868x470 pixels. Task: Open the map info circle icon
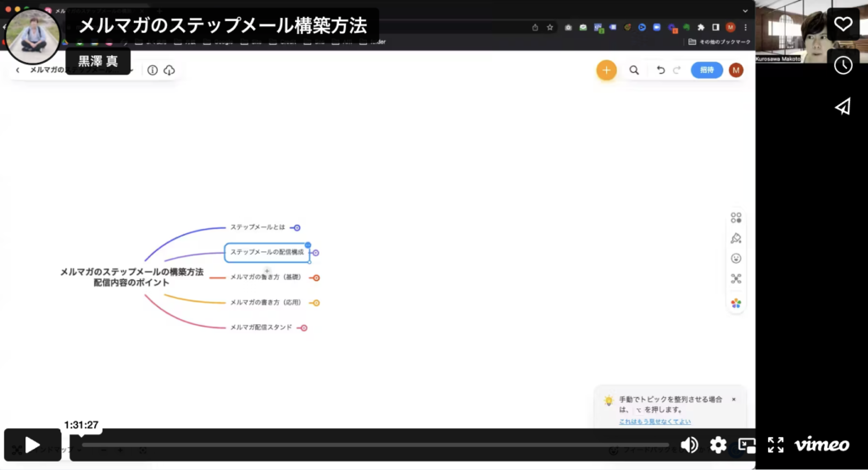153,70
